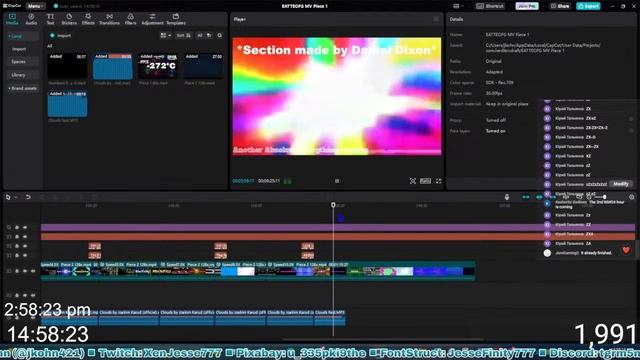
Task: Click the Import media button
Action: (x=61, y=36)
